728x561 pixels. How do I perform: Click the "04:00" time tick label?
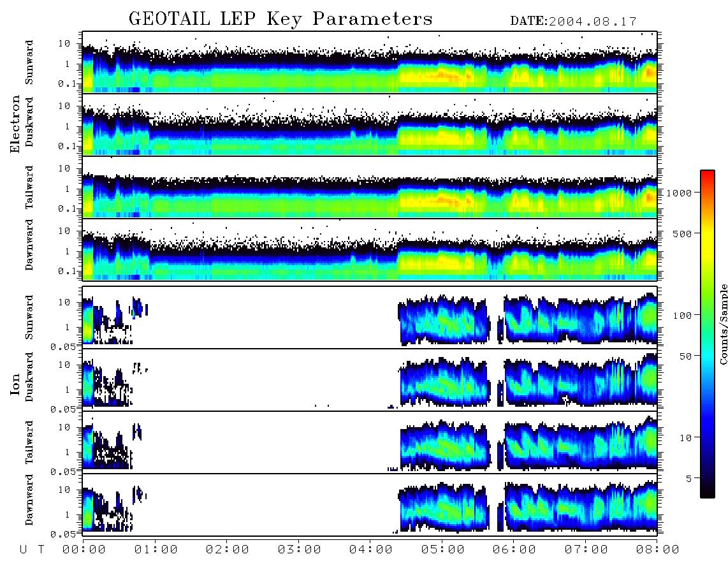(371, 550)
